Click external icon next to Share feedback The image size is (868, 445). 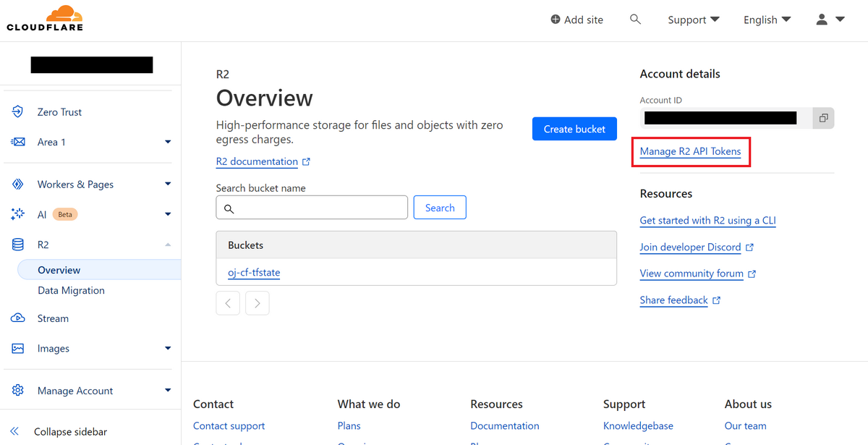click(716, 300)
